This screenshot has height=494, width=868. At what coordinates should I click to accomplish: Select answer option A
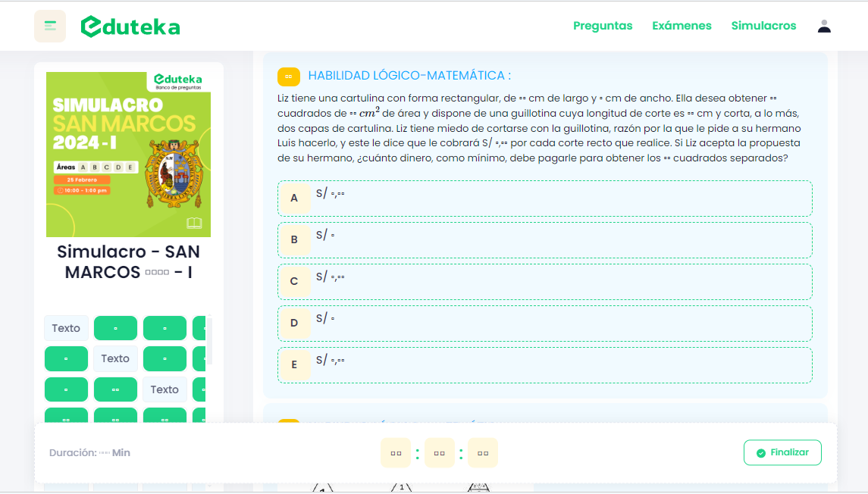coord(545,198)
